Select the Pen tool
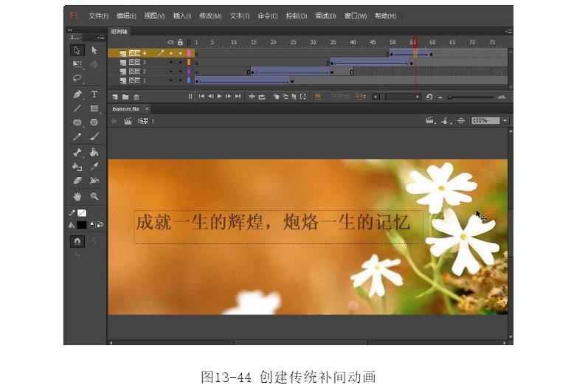This screenshot has height=385, width=588. (x=77, y=94)
